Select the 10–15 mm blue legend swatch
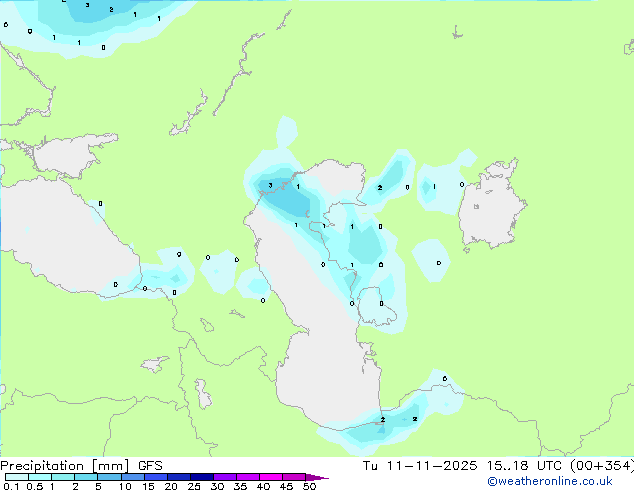The image size is (634, 490). (x=132, y=477)
